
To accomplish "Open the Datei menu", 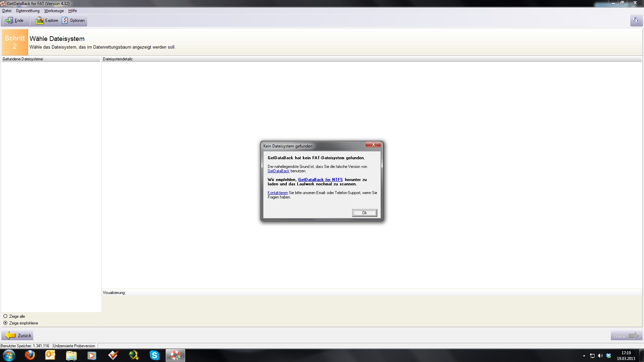I will 7,11.
